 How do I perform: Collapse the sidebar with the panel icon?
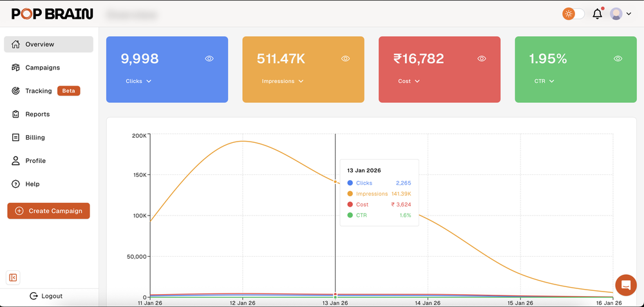pos(13,278)
